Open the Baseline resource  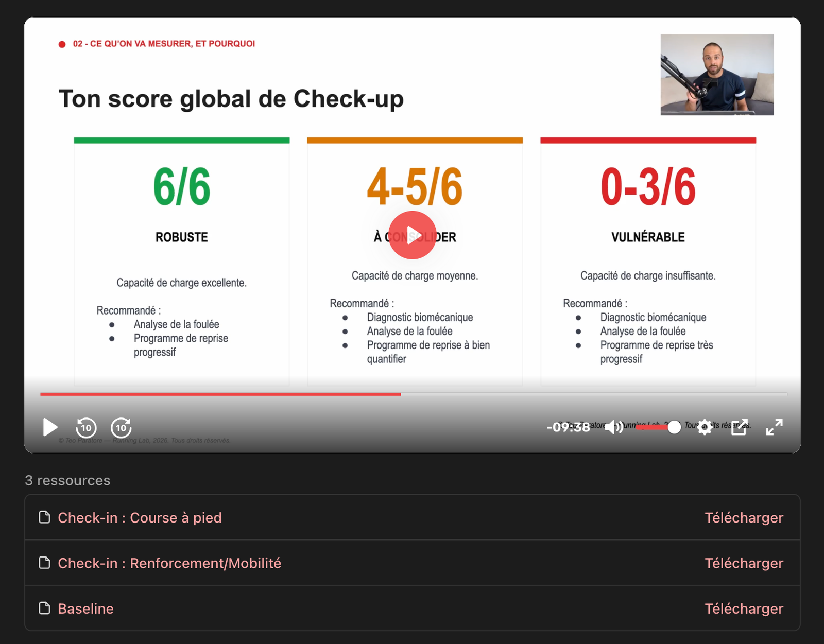click(x=85, y=608)
